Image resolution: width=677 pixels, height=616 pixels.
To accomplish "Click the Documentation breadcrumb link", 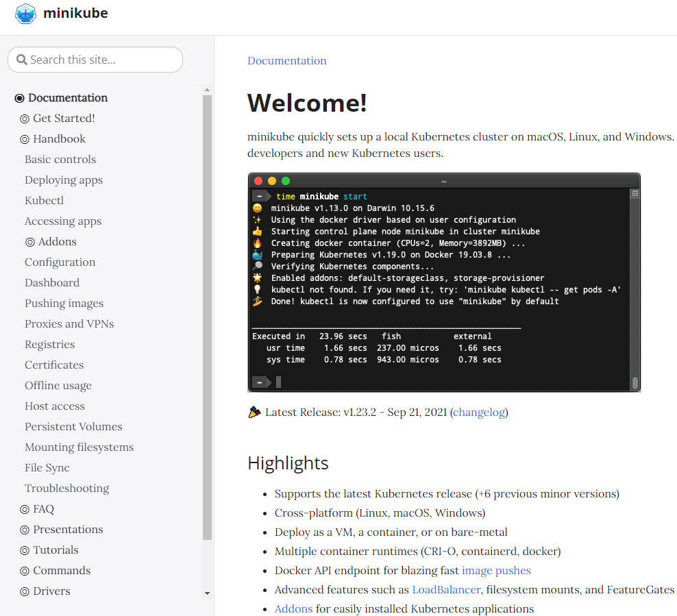I will (286, 60).
